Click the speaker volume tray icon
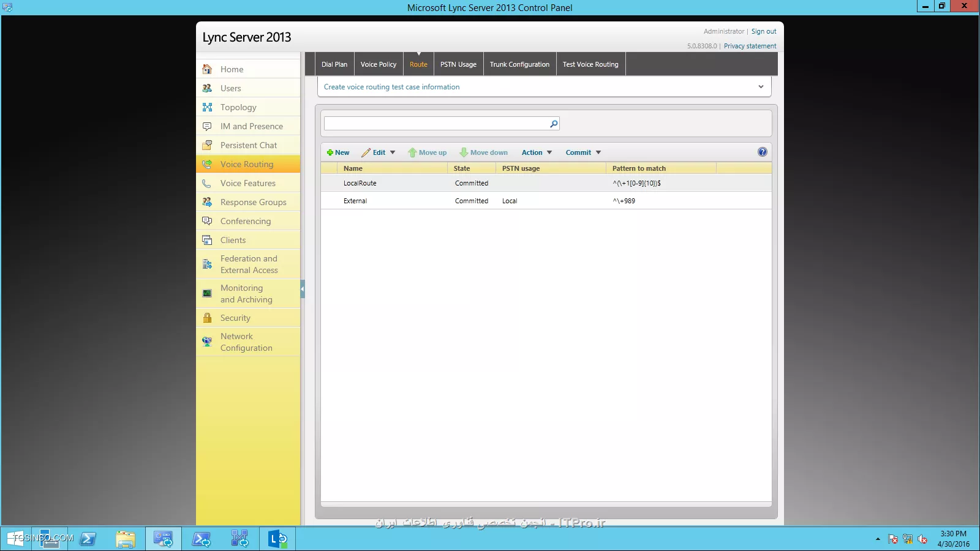 coord(922,539)
